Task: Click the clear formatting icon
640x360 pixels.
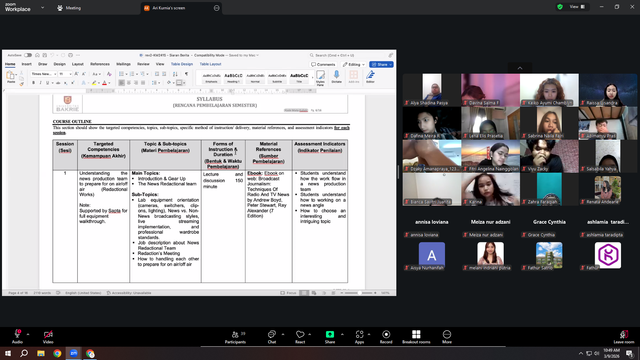Action: 109,74
